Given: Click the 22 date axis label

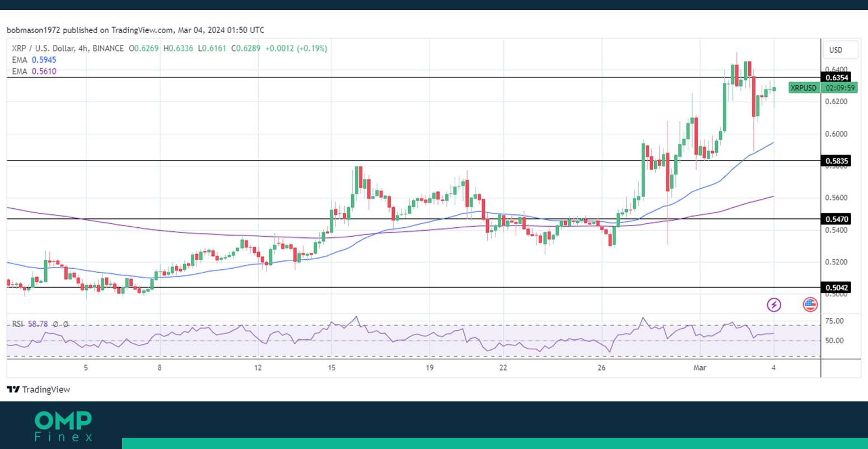Looking at the screenshot, I should pyautogui.click(x=503, y=368).
